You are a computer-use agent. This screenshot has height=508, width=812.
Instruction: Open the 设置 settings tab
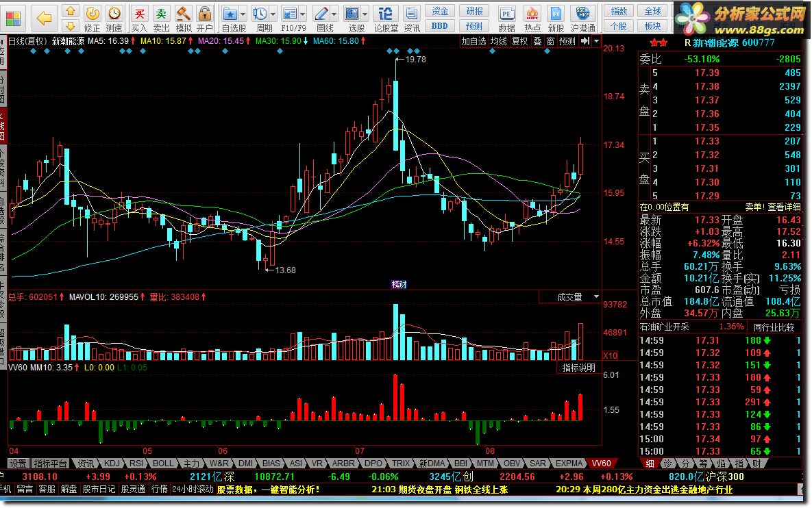[x=18, y=463]
